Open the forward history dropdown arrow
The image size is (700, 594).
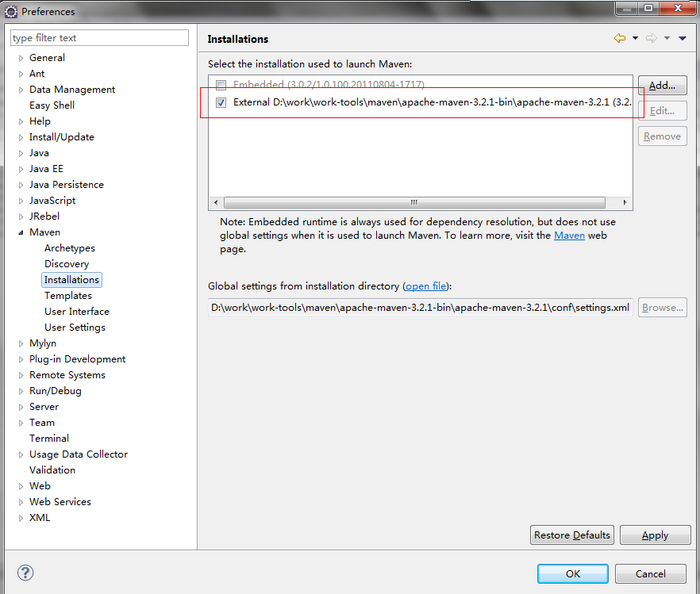click(x=667, y=38)
